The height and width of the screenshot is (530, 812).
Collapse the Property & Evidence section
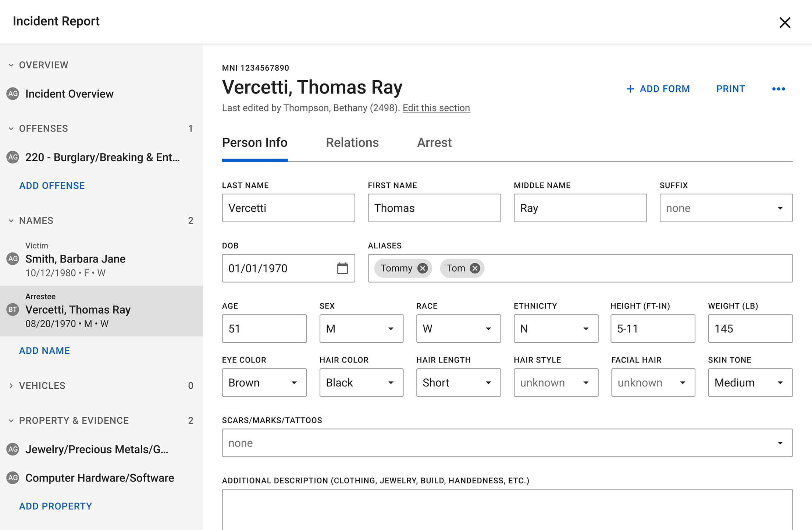pyautogui.click(x=11, y=420)
